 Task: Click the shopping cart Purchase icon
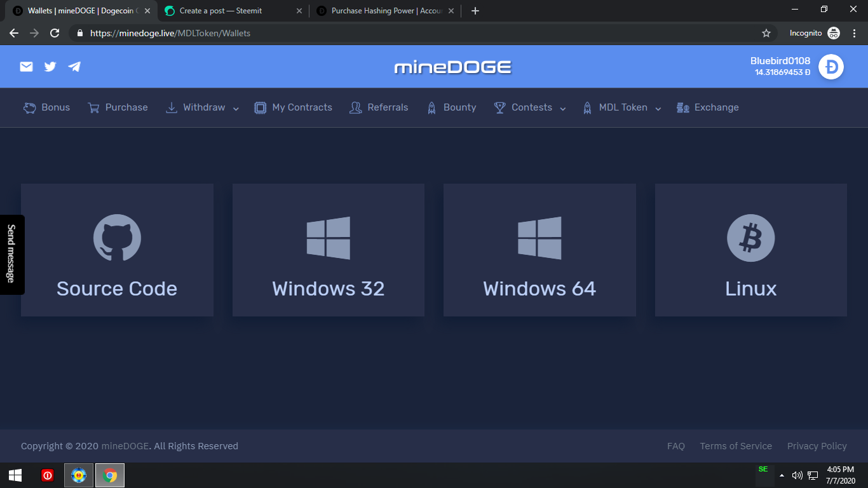[x=94, y=108]
